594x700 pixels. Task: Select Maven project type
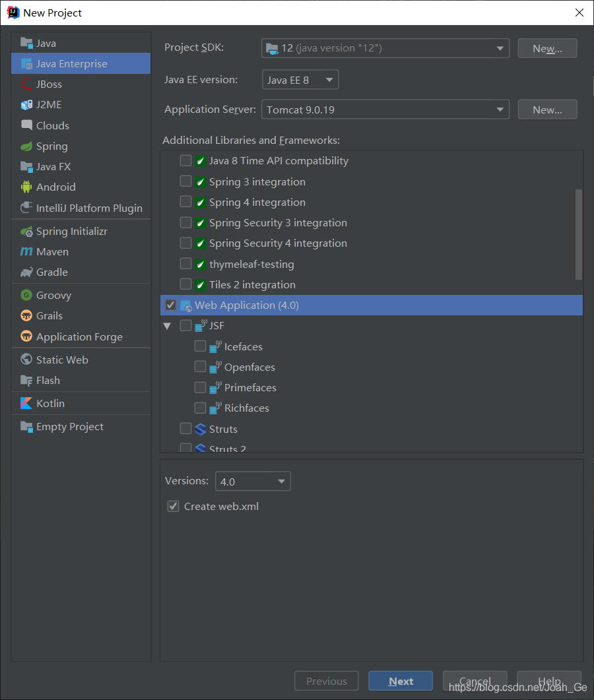pyautogui.click(x=81, y=252)
